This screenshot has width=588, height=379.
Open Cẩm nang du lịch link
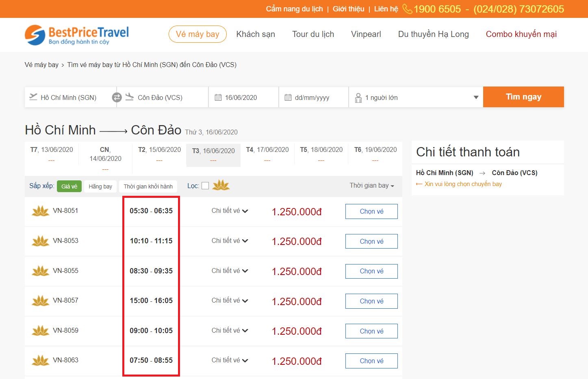tap(294, 9)
